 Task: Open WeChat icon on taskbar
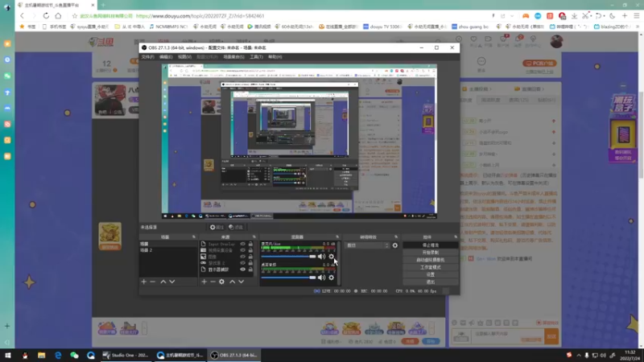click(x=74, y=356)
